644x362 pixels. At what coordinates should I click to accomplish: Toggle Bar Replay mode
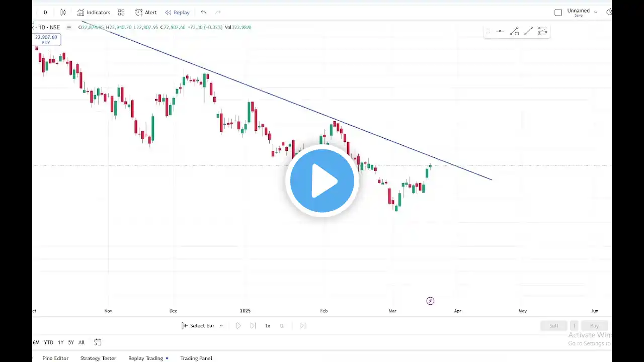pyautogui.click(x=177, y=12)
